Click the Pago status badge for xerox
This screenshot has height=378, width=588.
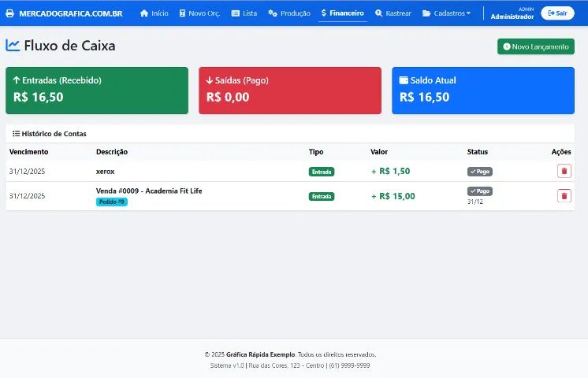tap(479, 171)
